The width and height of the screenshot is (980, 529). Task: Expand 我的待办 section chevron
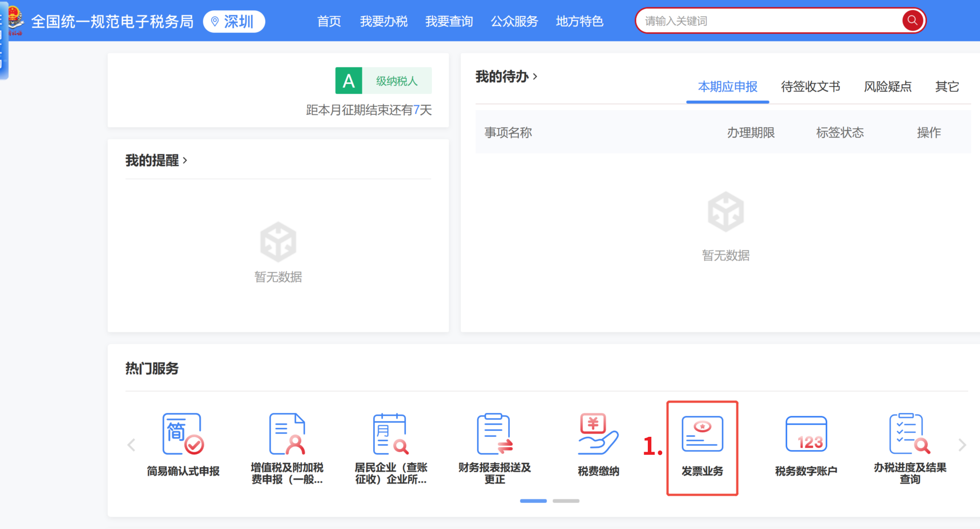click(x=535, y=77)
